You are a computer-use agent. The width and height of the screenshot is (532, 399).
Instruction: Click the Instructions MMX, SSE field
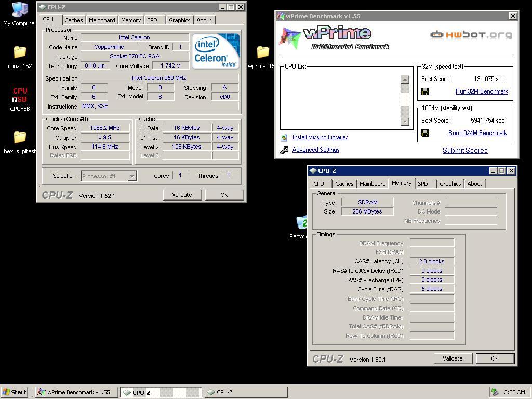[159, 106]
